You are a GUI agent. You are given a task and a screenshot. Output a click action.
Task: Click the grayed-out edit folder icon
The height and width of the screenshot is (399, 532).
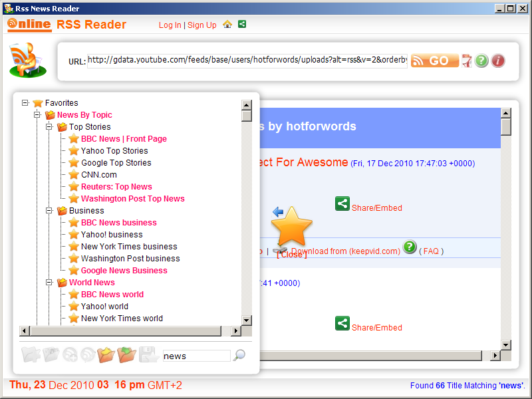pyautogui.click(x=51, y=355)
